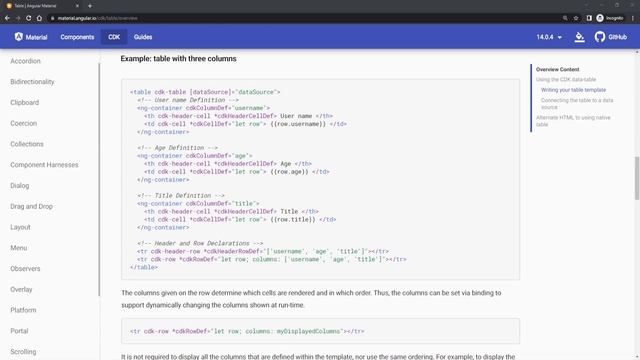The image size is (640, 360).
Task: Select Layout in the sidebar
Action: click(x=20, y=227)
